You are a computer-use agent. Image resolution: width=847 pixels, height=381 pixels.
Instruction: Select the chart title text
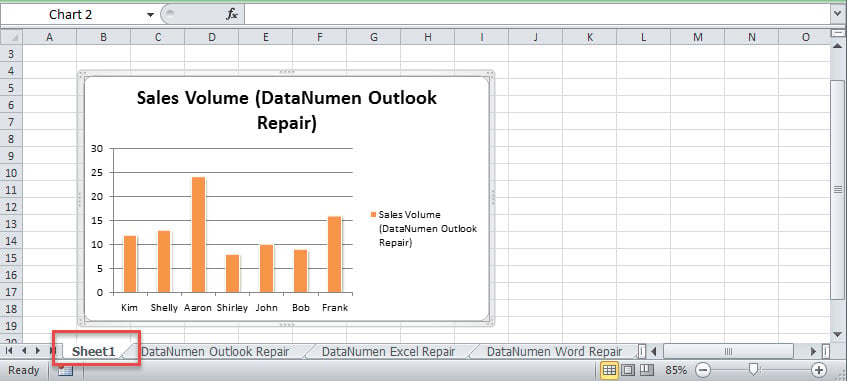pyautogui.click(x=286, y=110)
